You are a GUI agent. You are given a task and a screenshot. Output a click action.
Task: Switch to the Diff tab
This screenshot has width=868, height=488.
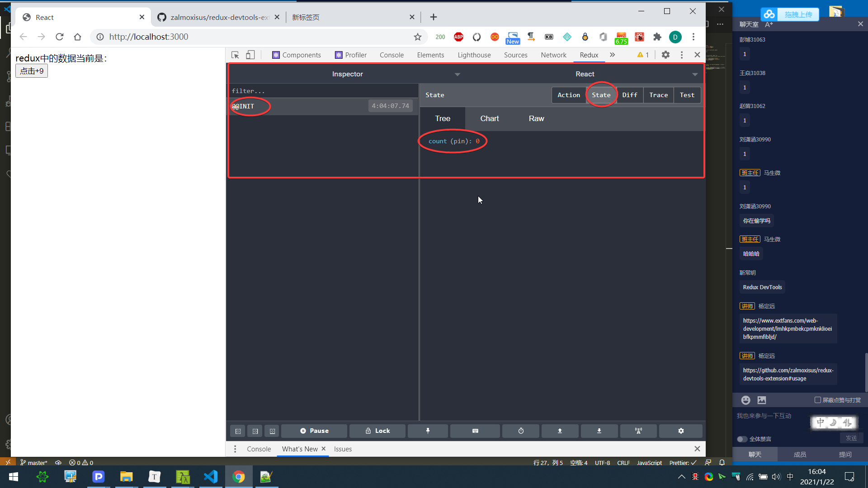tap(630, 95)
